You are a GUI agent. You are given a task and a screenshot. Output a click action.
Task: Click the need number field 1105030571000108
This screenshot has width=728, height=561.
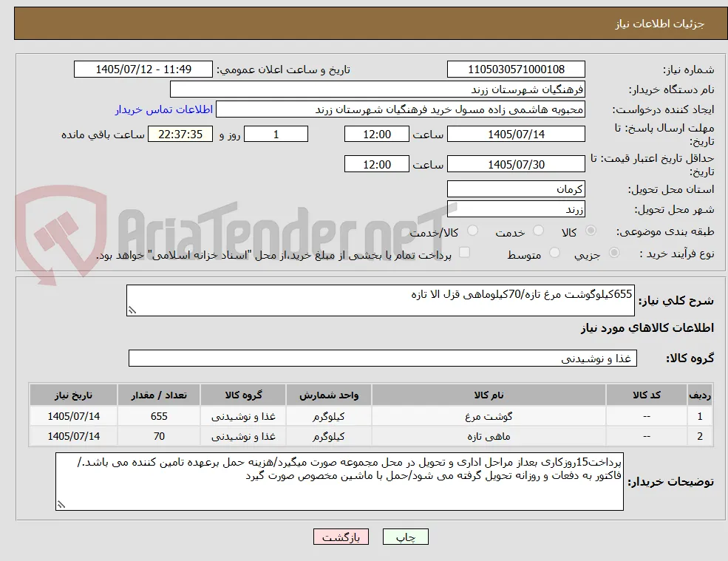click(516, 69)
